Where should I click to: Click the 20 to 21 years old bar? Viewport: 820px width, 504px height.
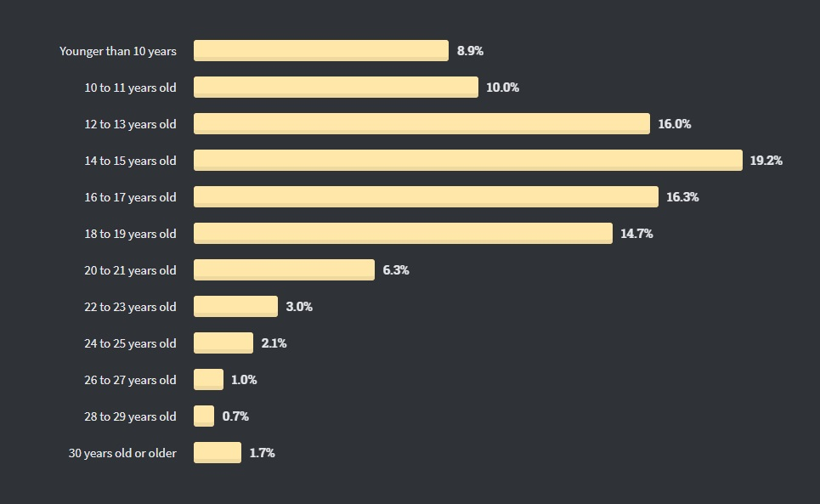[x=284, y=269]
